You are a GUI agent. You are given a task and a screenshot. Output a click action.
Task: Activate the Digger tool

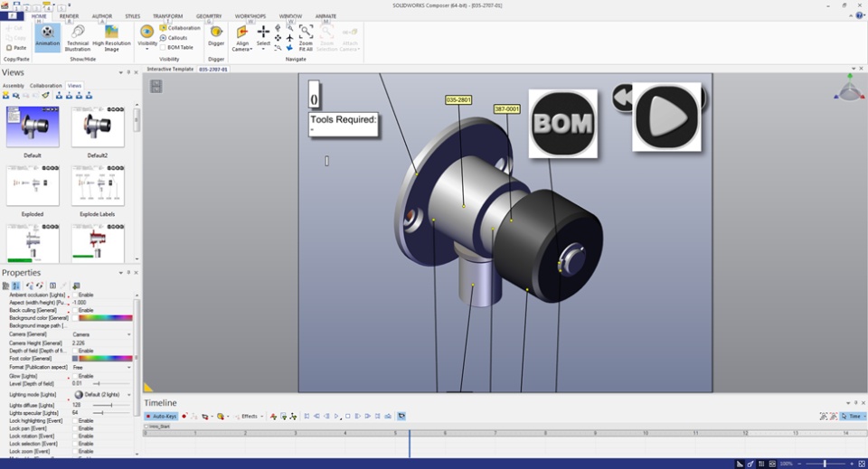(x=216, y=36)
